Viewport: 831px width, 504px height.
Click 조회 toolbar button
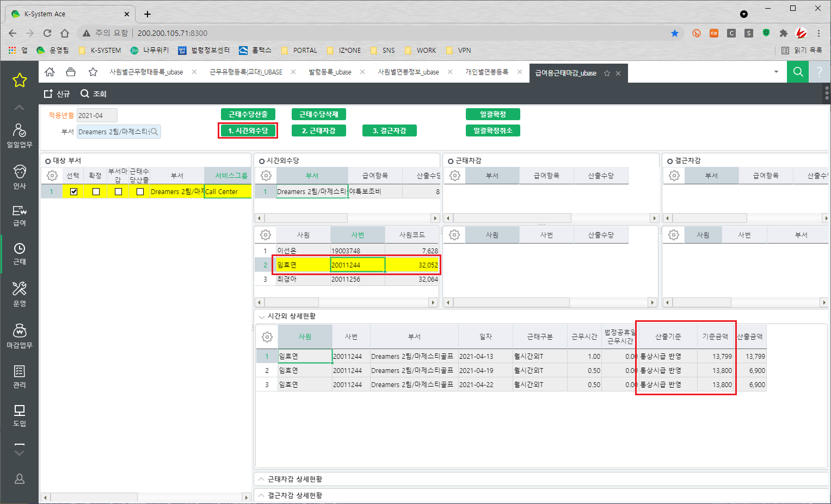(93, 94)
